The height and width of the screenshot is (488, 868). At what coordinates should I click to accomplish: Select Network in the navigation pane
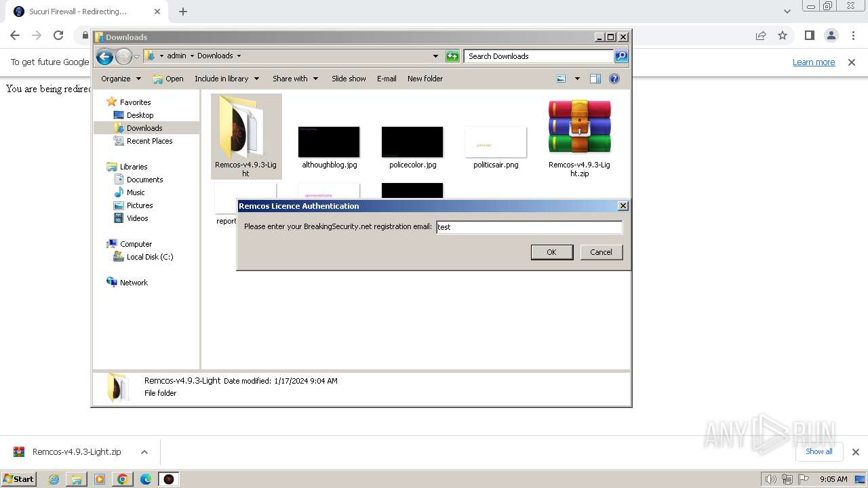coord(134,283)
